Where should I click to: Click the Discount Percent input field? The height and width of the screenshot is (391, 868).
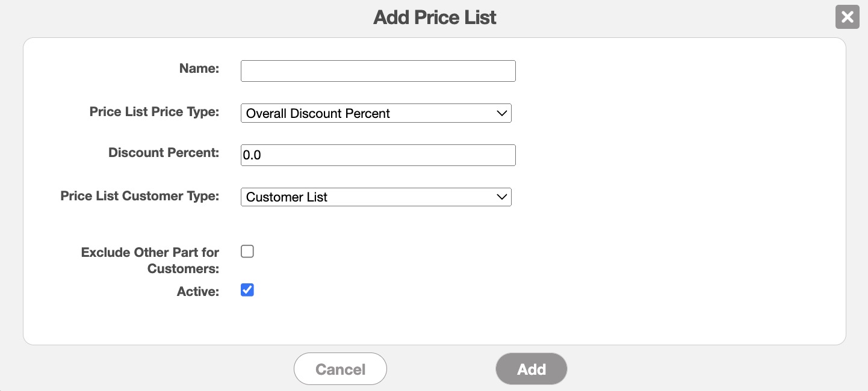[378, 155]
